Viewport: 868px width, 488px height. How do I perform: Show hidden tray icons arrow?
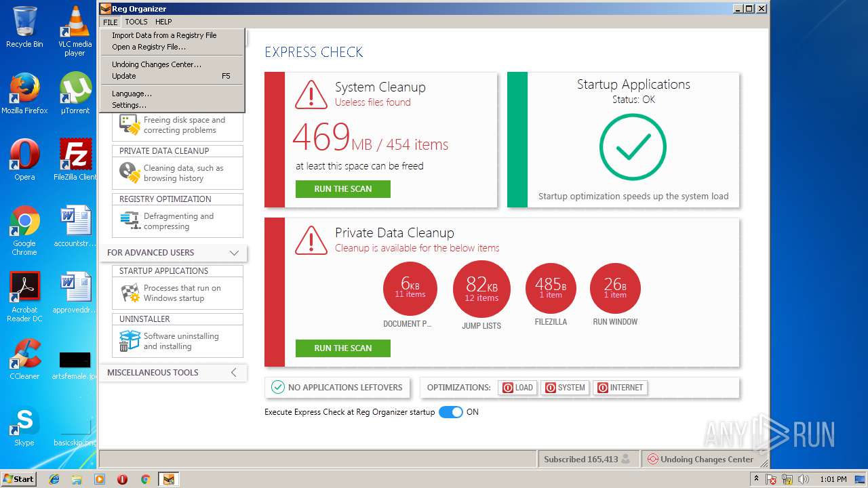756,479
